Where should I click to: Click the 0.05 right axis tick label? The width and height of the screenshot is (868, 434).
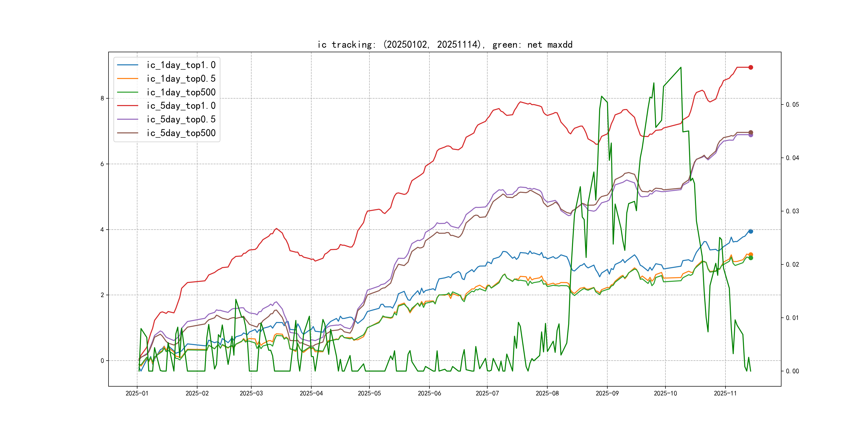point(792,105)
